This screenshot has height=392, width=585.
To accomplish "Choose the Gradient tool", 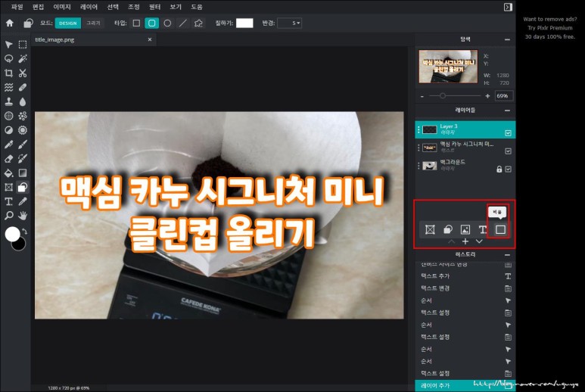I will coord(23,173).
